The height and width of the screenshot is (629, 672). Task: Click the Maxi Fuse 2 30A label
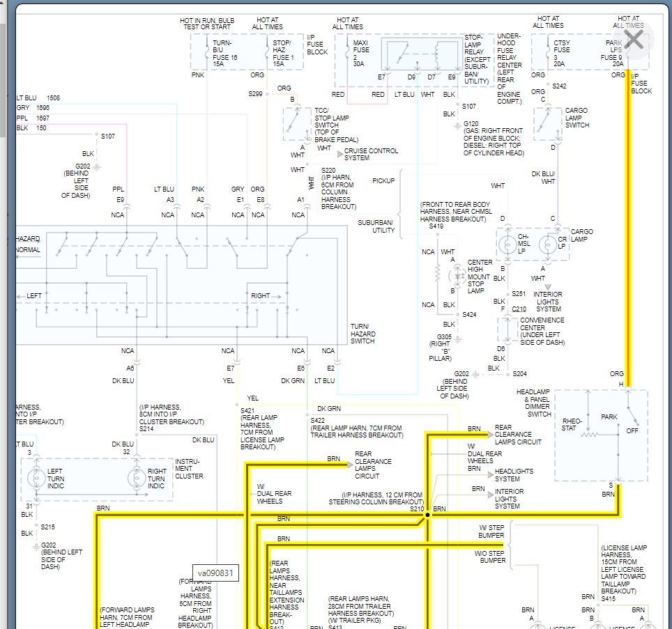click(361, 53)
